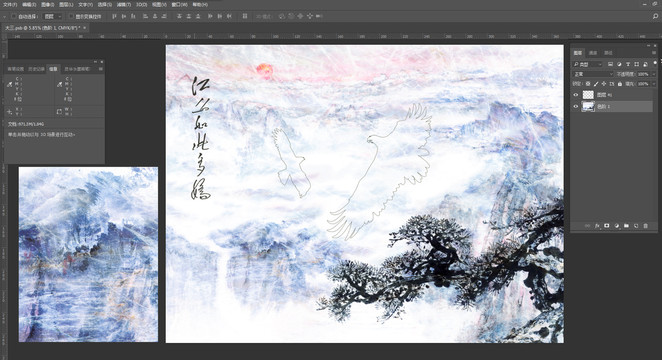The height and width of the screenshot is (360, 662).
Task: Lock all with the padlock icon
Action: coord(620,84)
